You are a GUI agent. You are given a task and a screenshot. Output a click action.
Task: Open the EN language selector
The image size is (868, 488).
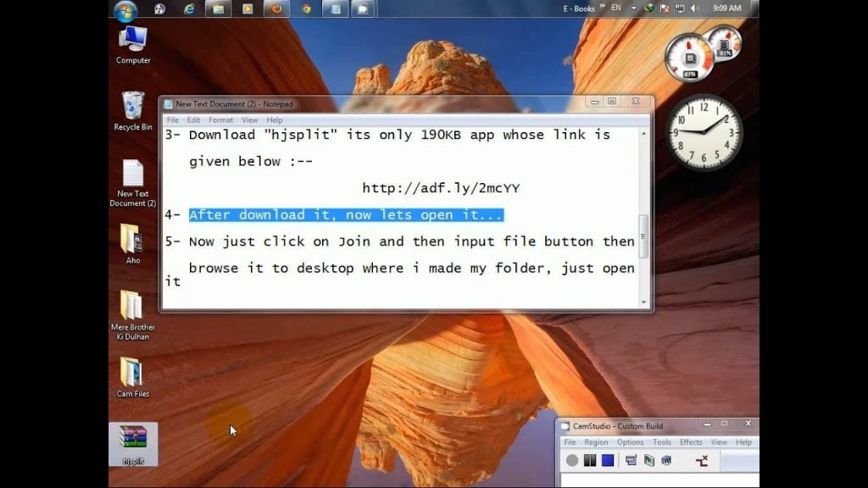pyautogui.click(x=616, y=8)
